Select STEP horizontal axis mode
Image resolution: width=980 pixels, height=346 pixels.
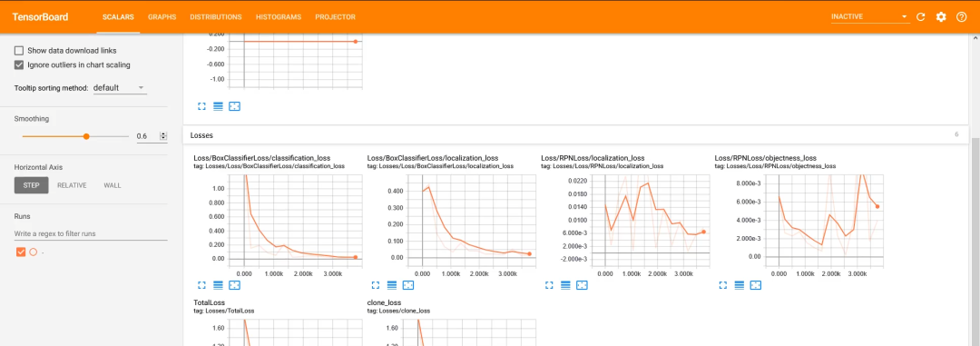click(31, 185)
